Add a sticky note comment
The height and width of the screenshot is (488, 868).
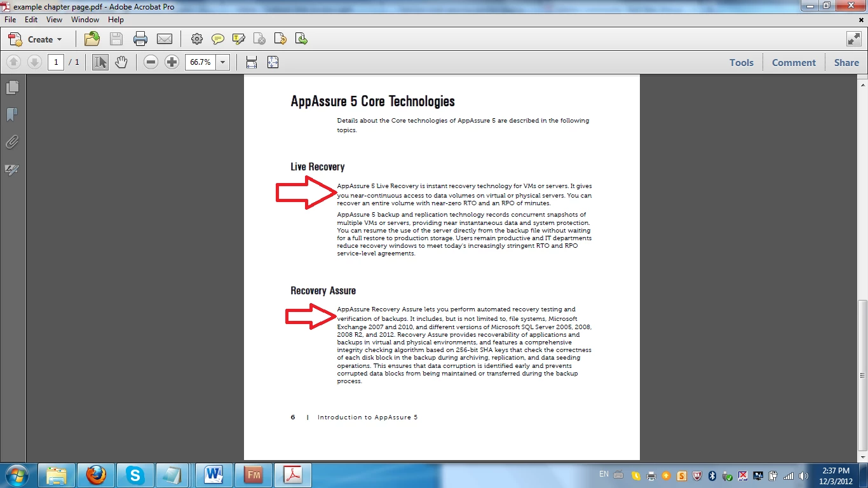(218, 39)
